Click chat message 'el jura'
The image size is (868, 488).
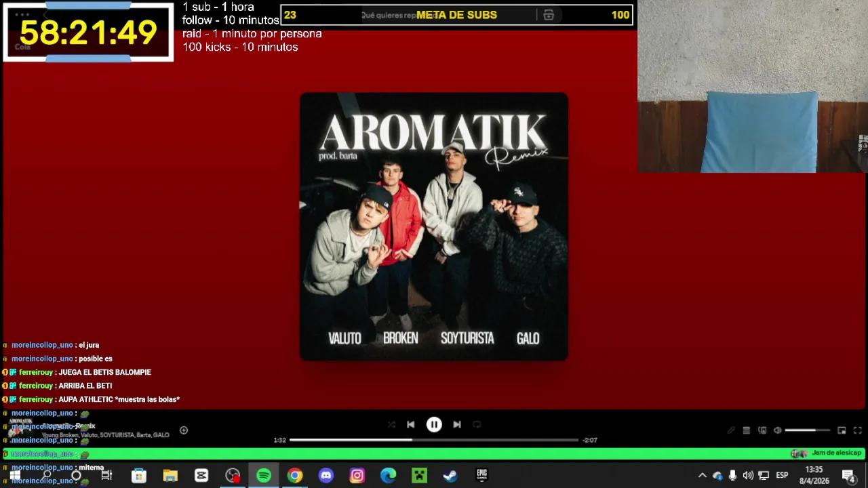(x=89, y=345)
